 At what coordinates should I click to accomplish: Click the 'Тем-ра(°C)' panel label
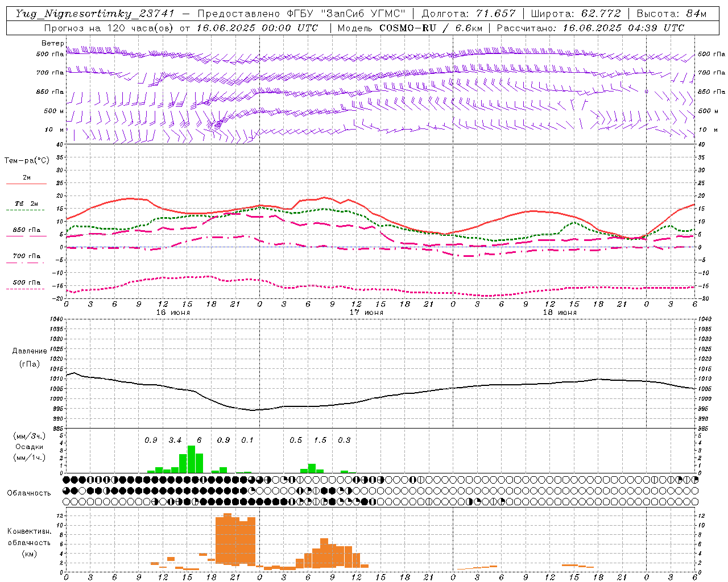tap(27, 161)
